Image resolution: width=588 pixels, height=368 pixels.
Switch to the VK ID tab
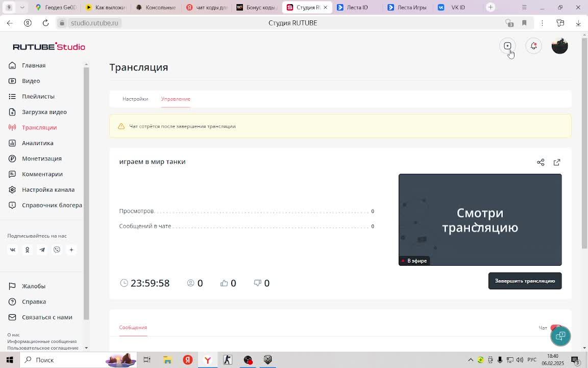coord(457,7)
